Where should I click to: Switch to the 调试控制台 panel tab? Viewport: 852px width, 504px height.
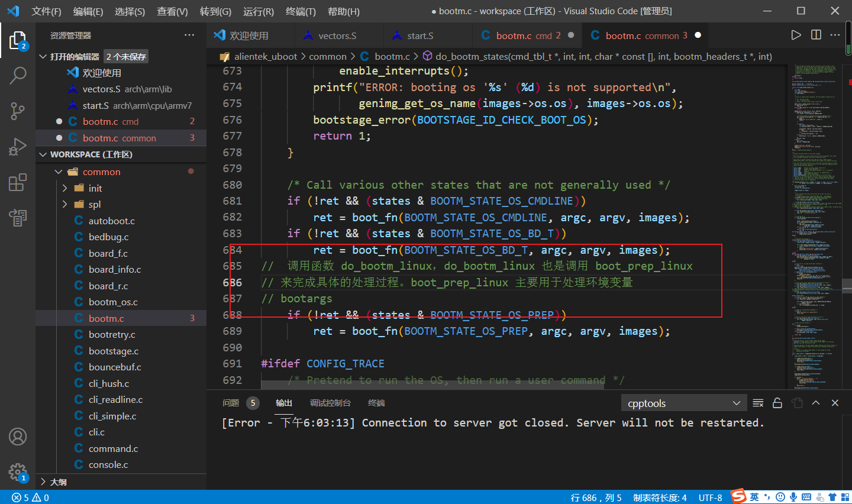coord(330,403)
